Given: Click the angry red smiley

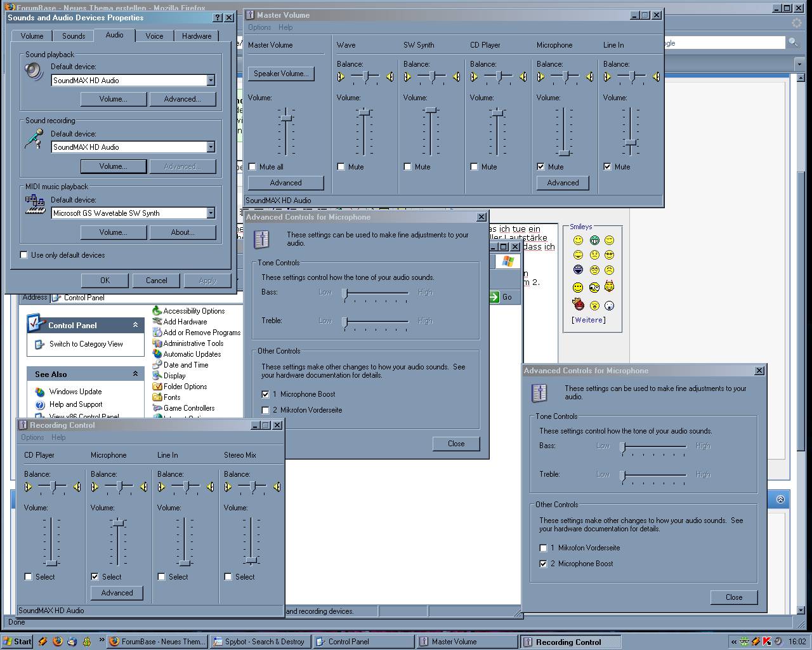Looking at the screenshot, I should (x=579, y=305).
